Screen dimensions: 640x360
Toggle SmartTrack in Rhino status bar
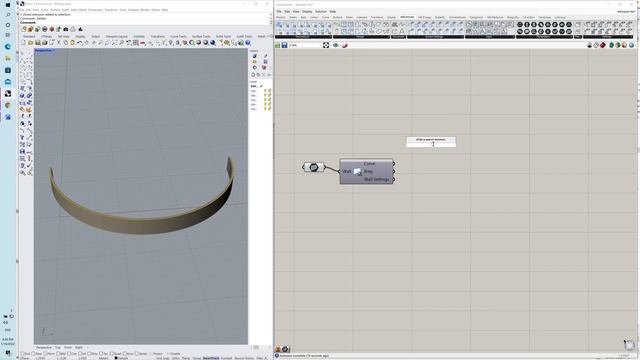[211, 358]
